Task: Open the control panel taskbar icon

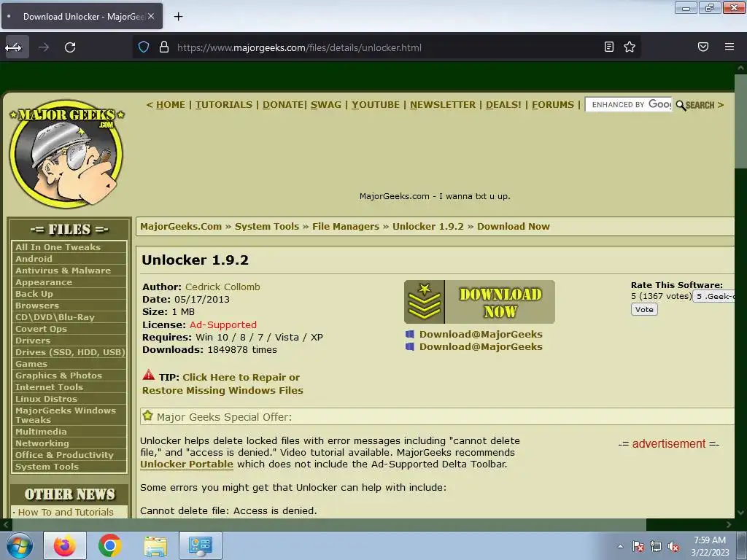Action: click(x=200, y=545)
